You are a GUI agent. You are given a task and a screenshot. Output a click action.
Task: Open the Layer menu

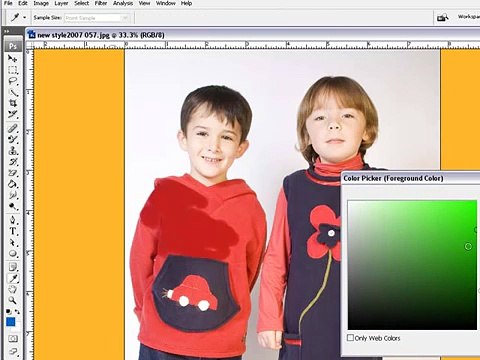click(x=61, y=3)
